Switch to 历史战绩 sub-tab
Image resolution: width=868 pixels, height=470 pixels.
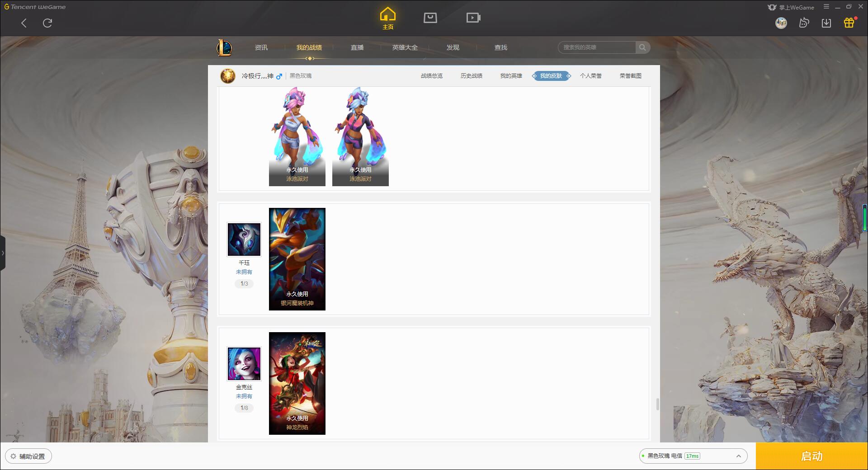pos(472,76)
